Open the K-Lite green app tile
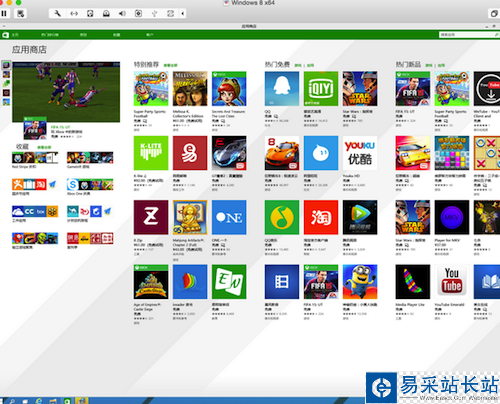Image resolution: width=500 pixels, height=404 pixels. 151,153
